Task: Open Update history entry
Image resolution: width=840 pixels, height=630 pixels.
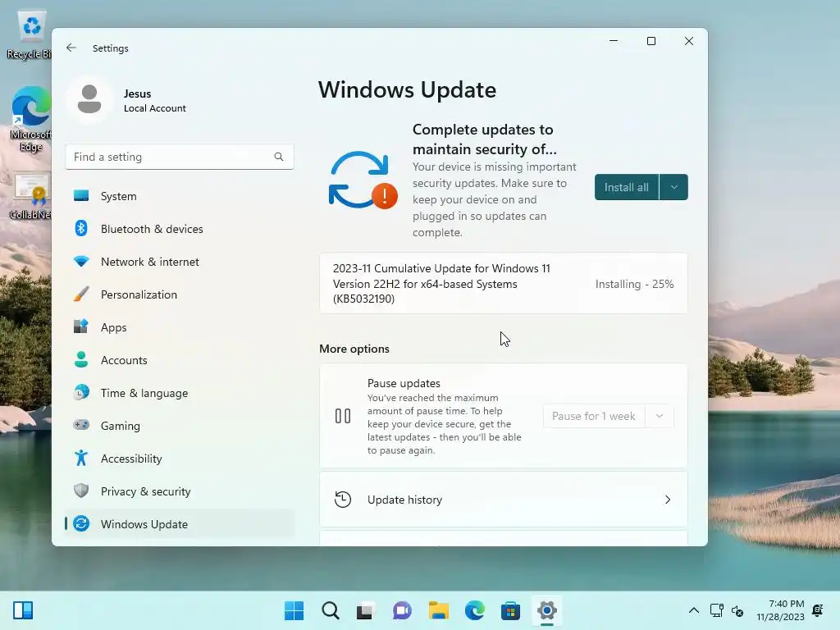Action: pyautogui.click(x=504, y=500)
